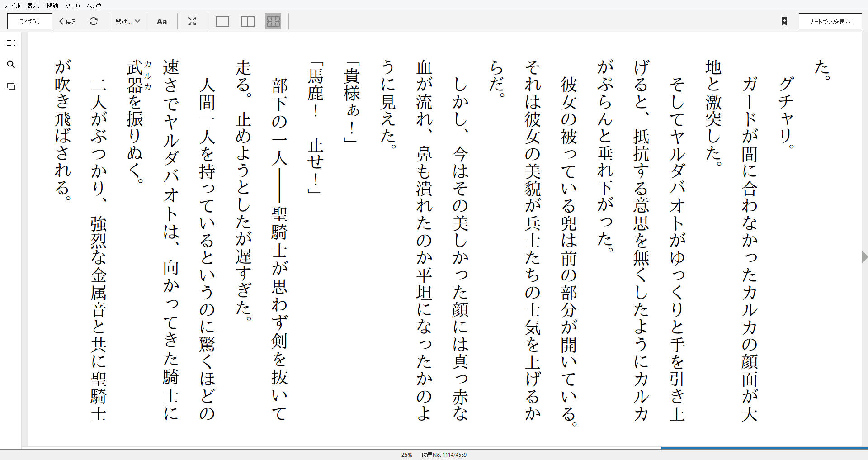Go to next page arrow
The image size is (868, 460).
click(x=864, y=257)
